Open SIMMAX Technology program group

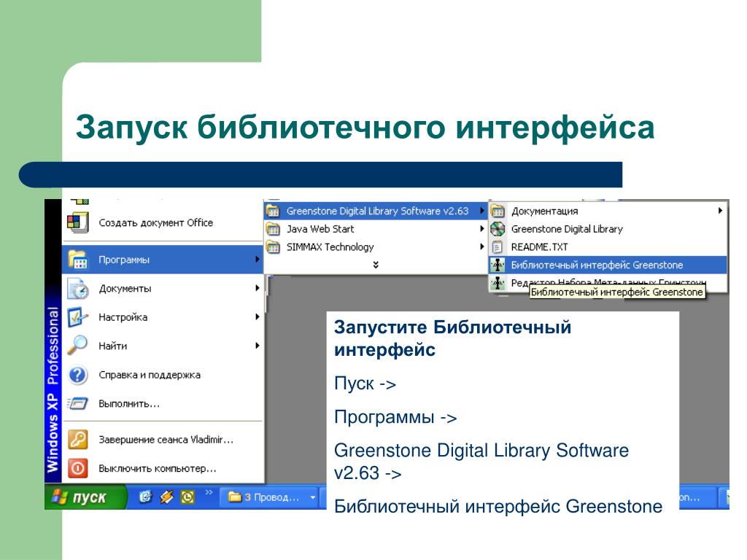tap(376, 247)
